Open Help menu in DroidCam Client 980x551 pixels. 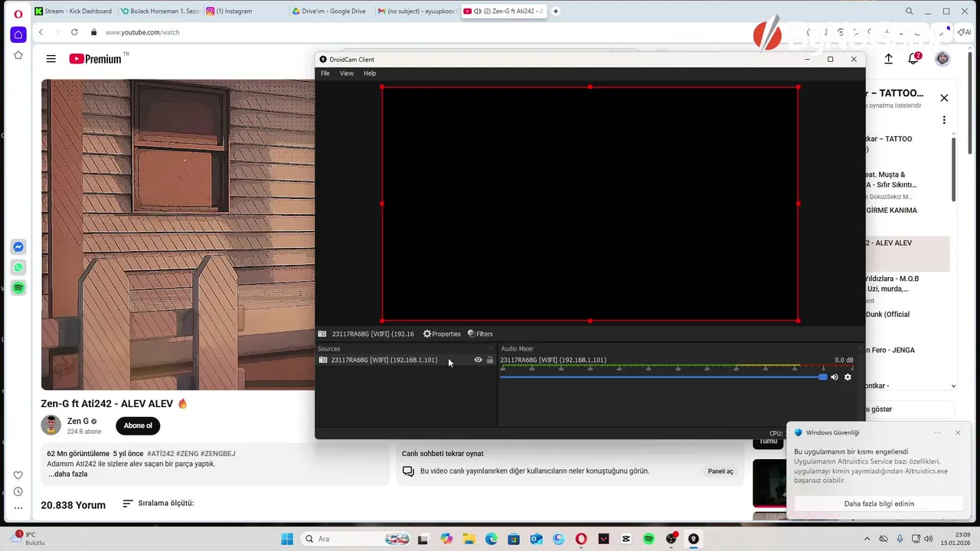[370, 73]
